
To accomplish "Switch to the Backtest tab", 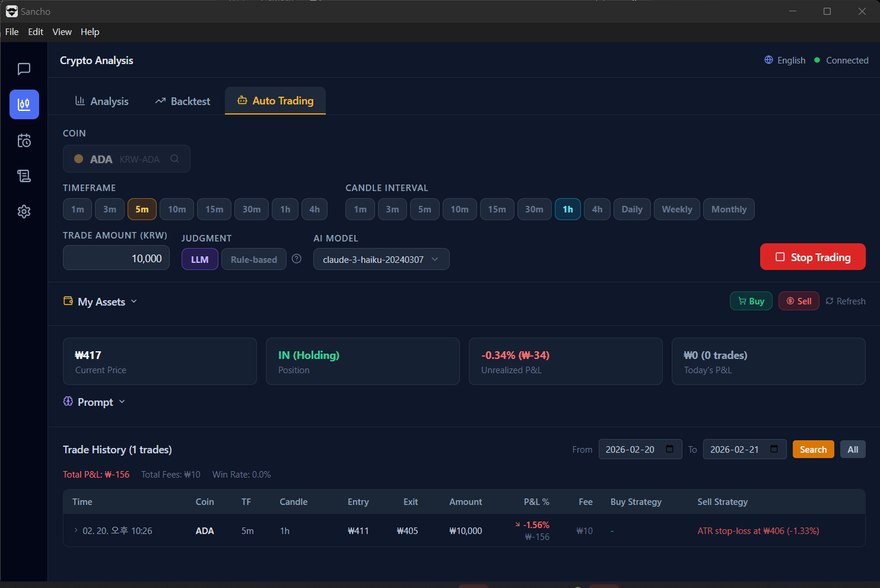I will pos(182,101).
